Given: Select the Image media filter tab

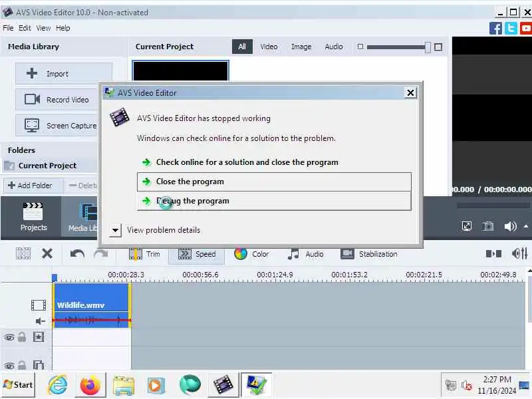Looking at the screenshot, I should pos(301,47).
